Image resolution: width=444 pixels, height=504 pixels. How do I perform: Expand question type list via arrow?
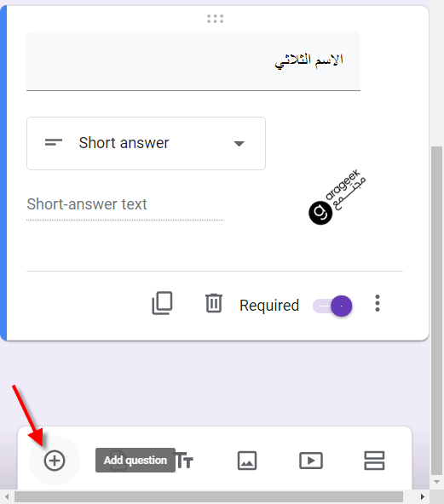click(239, 144)
